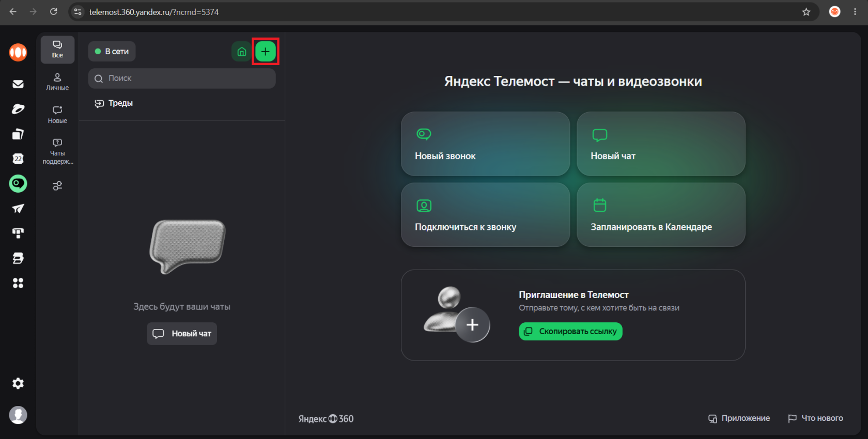Open user profile avatar
This screenshot has width=868, height=439.
click(x=18, y=415)
